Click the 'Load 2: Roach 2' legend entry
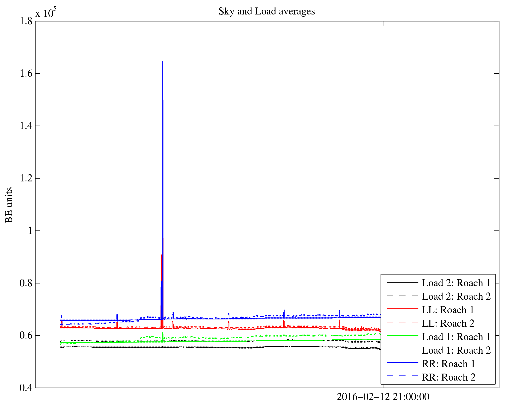Image resolution: width=506 pixels, height=420 pixels. [456, 296]
